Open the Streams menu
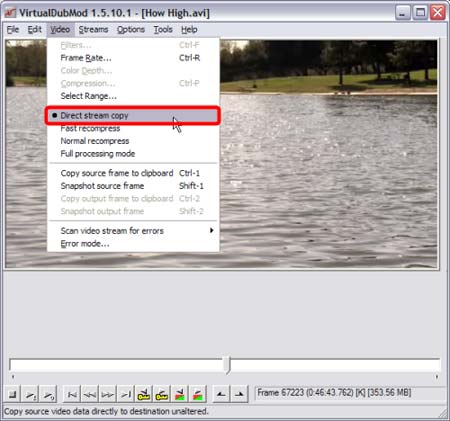This screenshot has height=421, width=450. [93, 30]
